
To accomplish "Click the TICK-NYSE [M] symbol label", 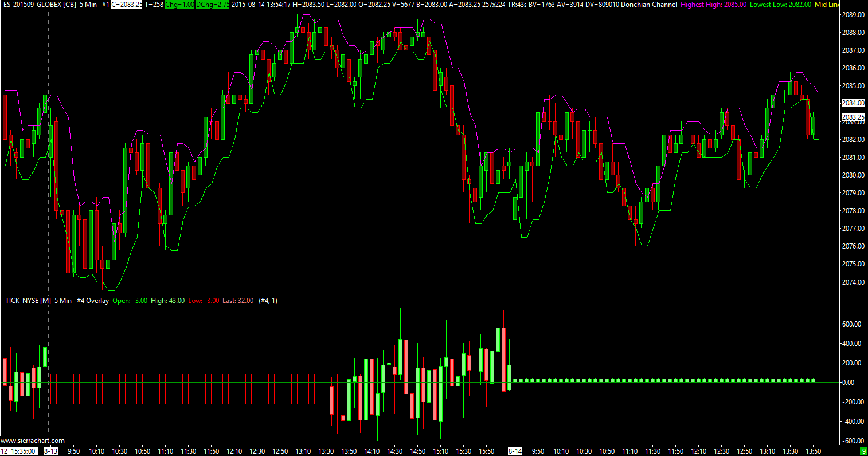I will pyautogui.click(x=28, y=301).
